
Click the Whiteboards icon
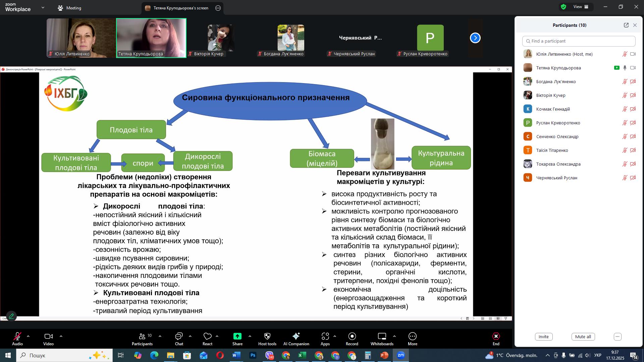[382, 336]
